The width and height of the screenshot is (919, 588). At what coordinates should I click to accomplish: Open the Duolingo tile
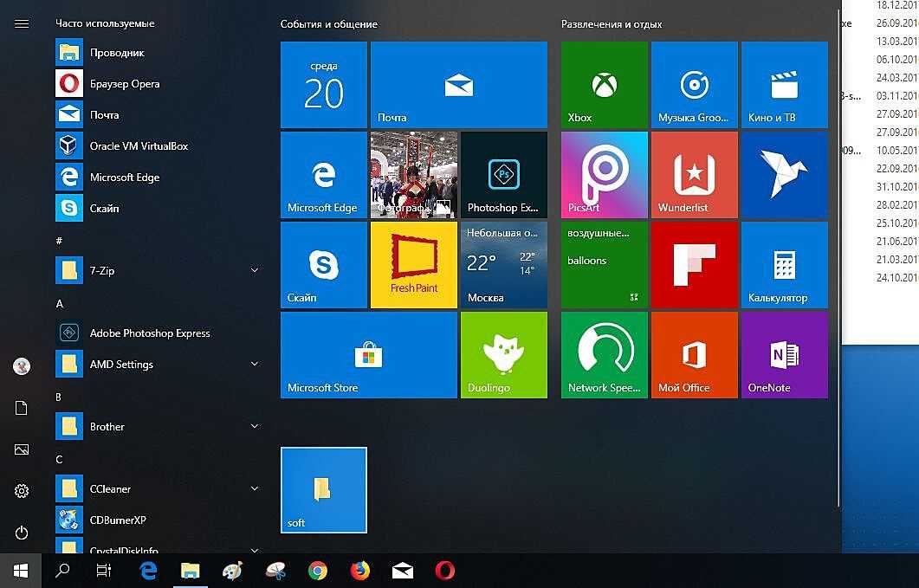504,355
